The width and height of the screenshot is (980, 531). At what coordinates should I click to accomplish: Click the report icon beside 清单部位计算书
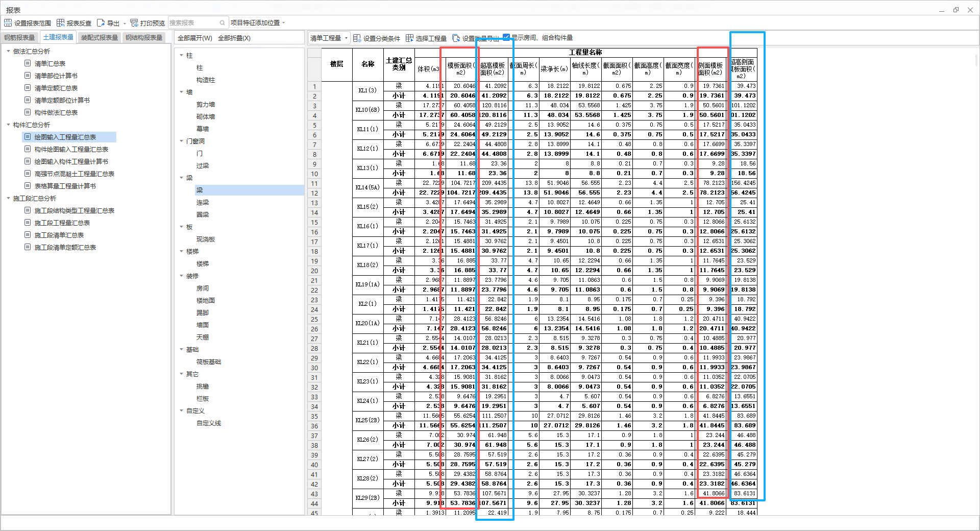(28, 76)
